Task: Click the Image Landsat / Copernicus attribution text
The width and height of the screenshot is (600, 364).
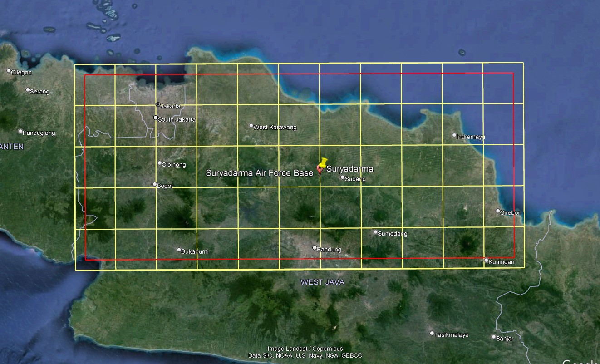Action: (x=305, y=349)
